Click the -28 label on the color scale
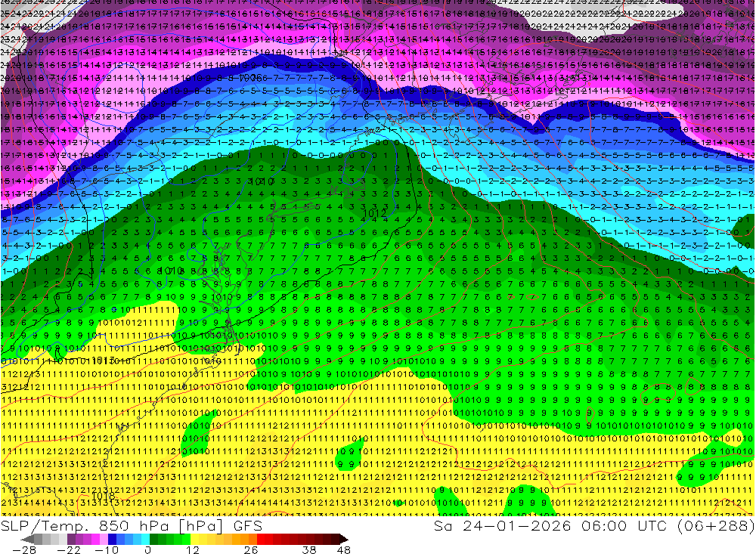The width and height of the screenshot is (756, 554). coord(24,549)
